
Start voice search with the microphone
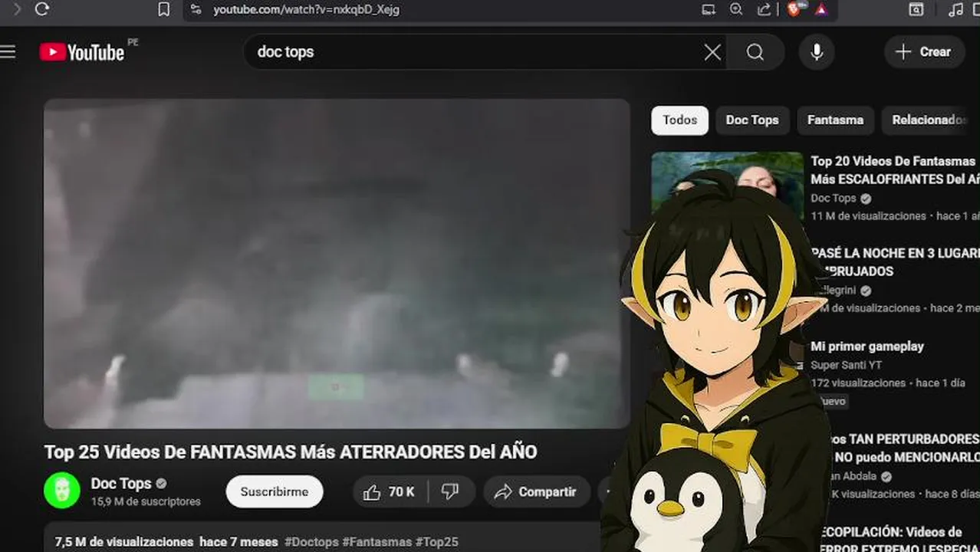817,52
